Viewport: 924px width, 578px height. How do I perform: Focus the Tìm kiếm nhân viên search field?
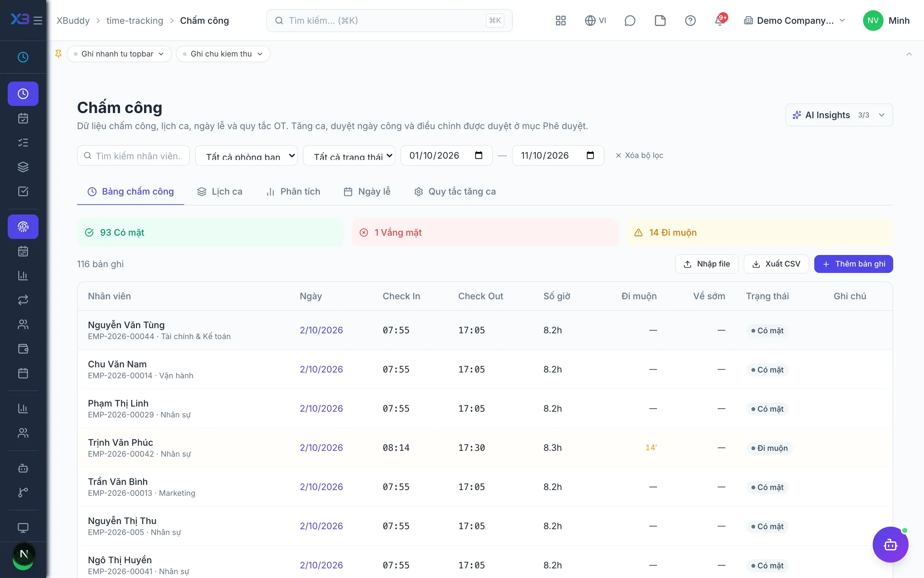pyautogui.click(x=134, y=156)
